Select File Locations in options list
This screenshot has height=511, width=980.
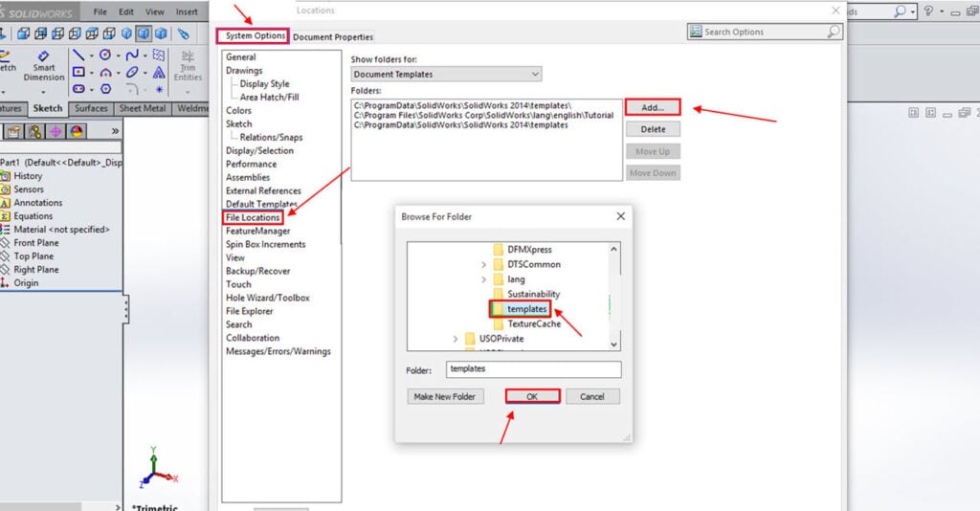coord(253,217)
